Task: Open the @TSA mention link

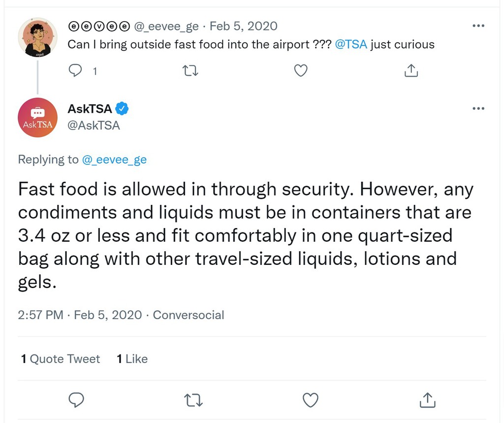Action: pyautogui.click(x=351, y=44)
